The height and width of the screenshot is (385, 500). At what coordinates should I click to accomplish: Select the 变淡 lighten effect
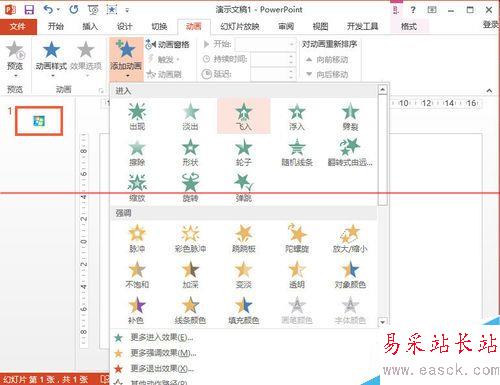tap(244, 274)
